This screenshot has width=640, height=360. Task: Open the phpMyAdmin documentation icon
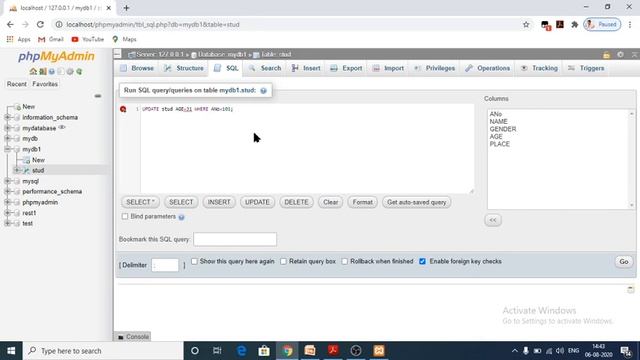click(52, 71)
